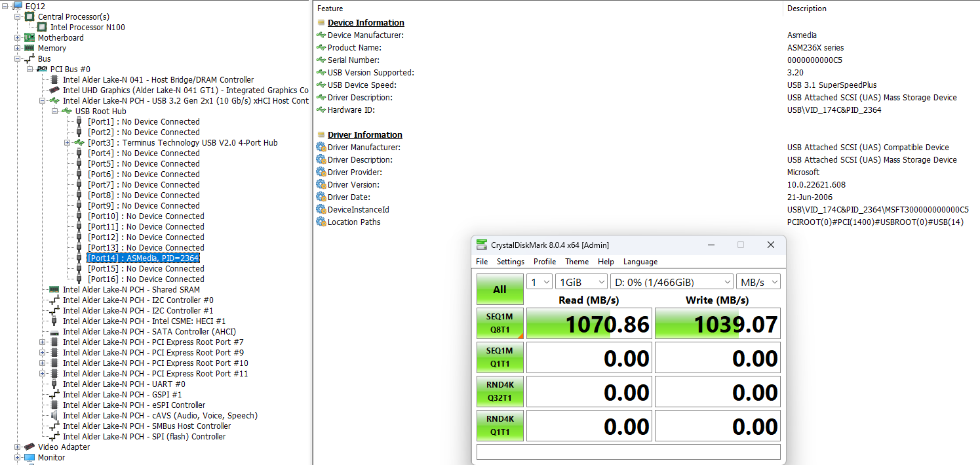Expand the Motherboard node
Image resolution: width=980 pixels, height=465 pixels.
pos(18,37)
